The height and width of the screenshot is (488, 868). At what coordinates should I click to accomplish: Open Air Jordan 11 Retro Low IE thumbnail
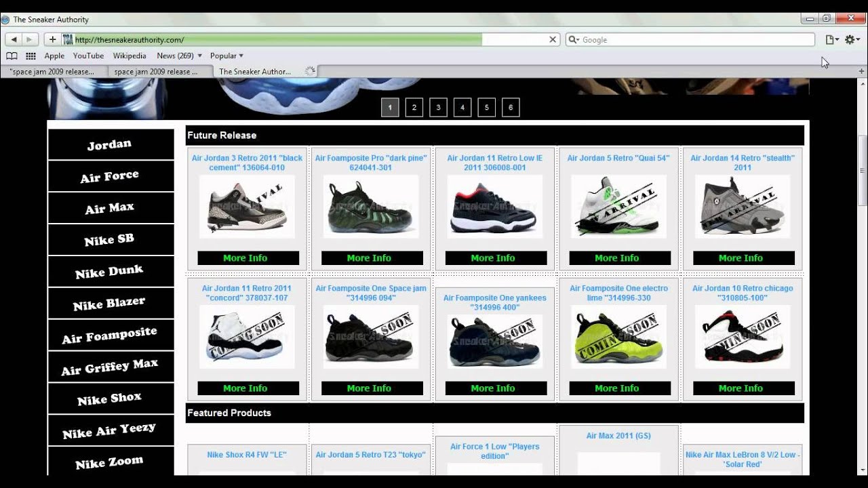click(494, 207)
